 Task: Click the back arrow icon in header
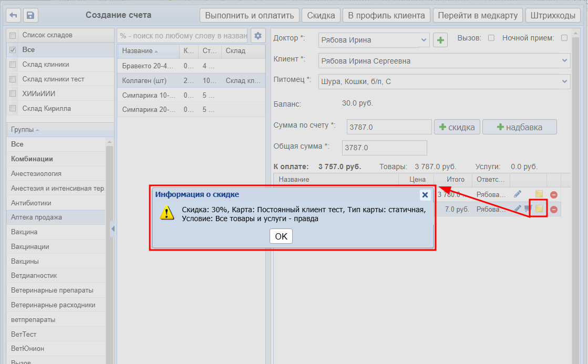click(13, 16)
